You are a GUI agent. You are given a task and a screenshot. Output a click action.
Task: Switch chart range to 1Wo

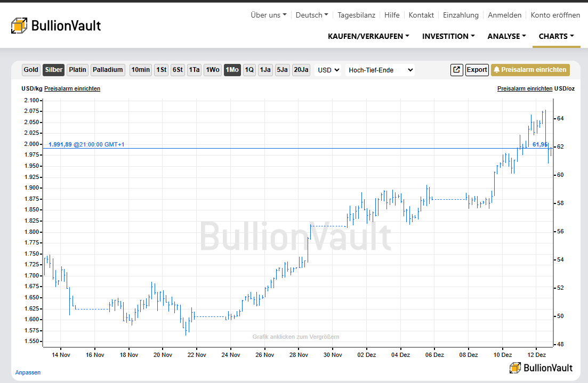pyautogui.click(x=213, y=70)
